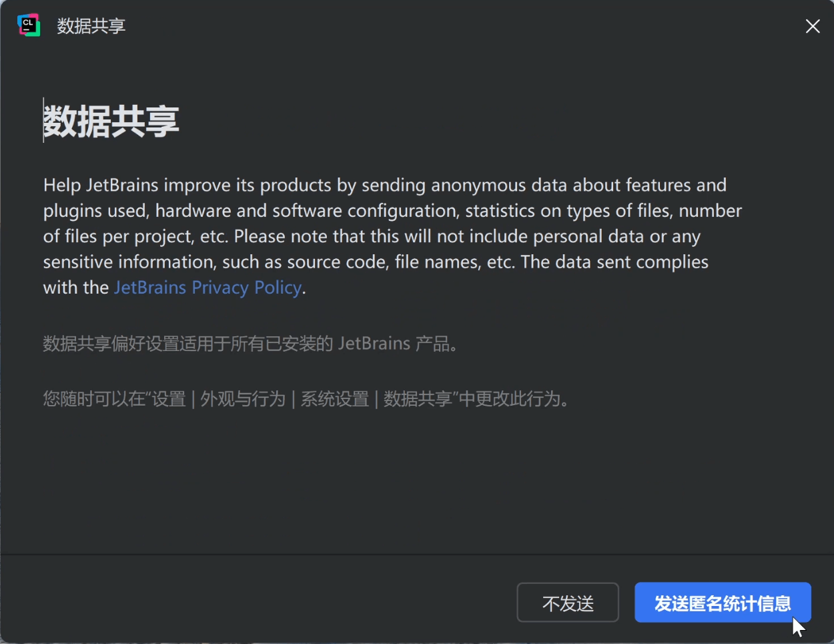This screenshot has height=644, width=834.
Task: Choose the 不发送 button
Action: tap(568, 603)
